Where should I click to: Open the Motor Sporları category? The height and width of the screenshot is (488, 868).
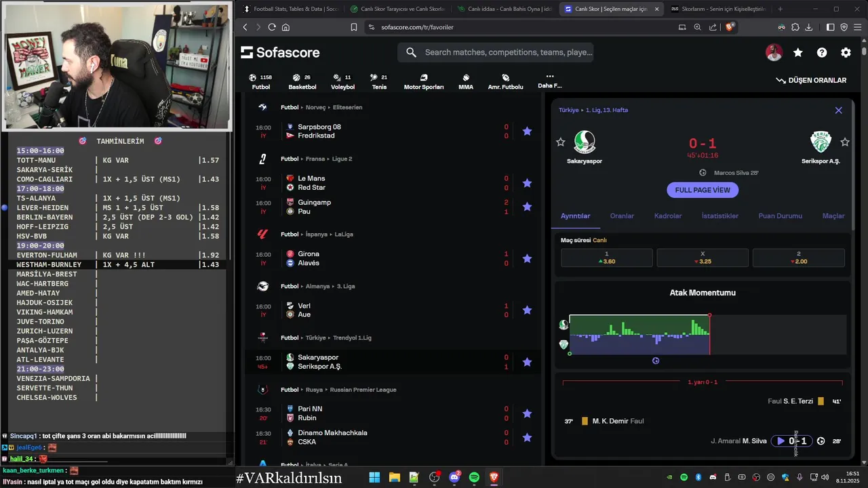pyautogui.click(x=424, y=81)
